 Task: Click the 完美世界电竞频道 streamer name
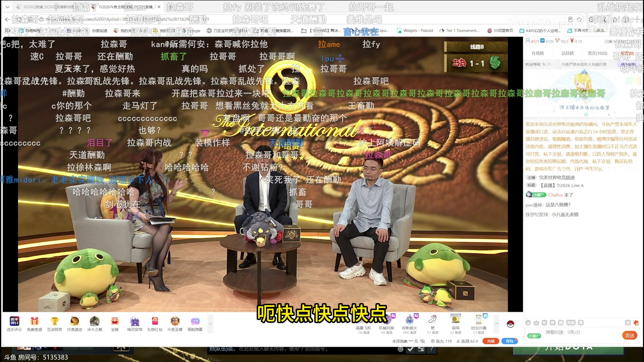[556, 178]
